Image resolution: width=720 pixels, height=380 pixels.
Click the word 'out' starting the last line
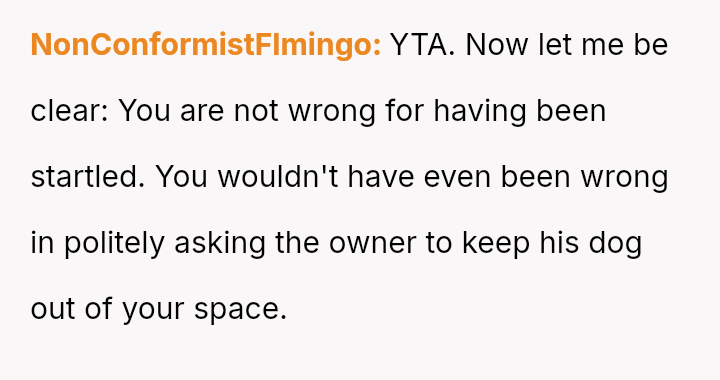53,309
